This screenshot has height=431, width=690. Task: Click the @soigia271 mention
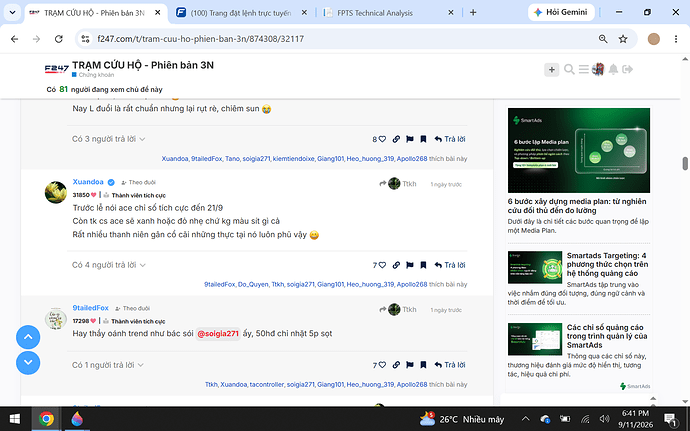(x=218, y=334)
